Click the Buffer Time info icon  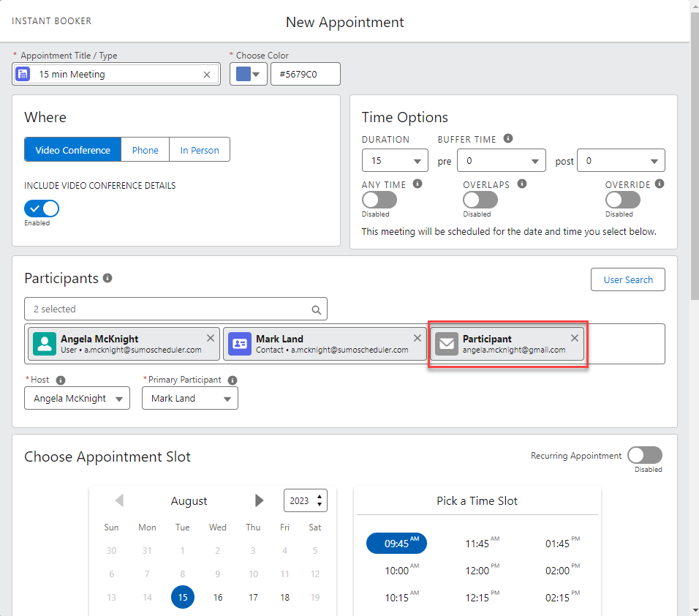[508, 138]
